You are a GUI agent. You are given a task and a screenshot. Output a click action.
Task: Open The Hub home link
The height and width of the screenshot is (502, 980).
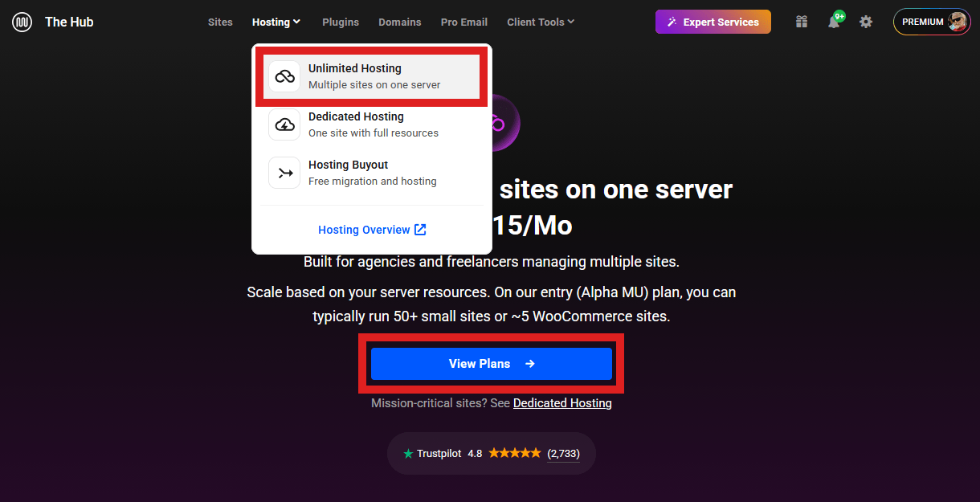click(69, 22)
